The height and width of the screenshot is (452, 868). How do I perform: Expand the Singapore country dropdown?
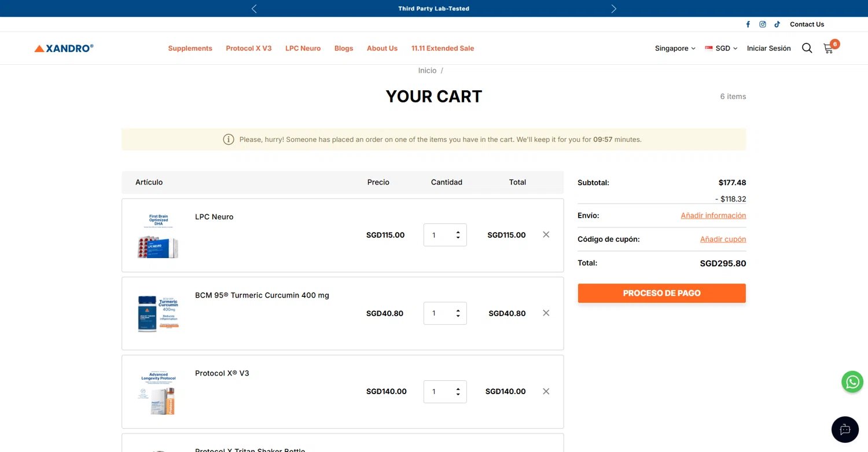675,49
